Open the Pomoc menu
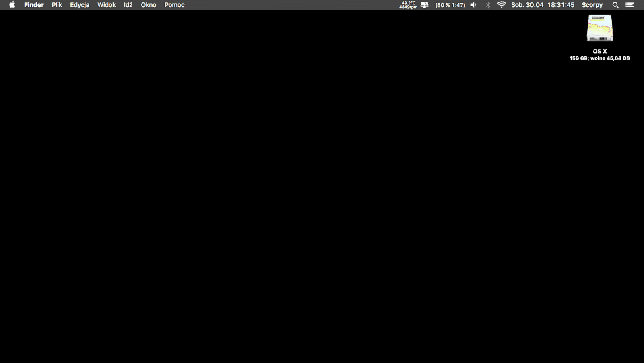 pos(174,5)
